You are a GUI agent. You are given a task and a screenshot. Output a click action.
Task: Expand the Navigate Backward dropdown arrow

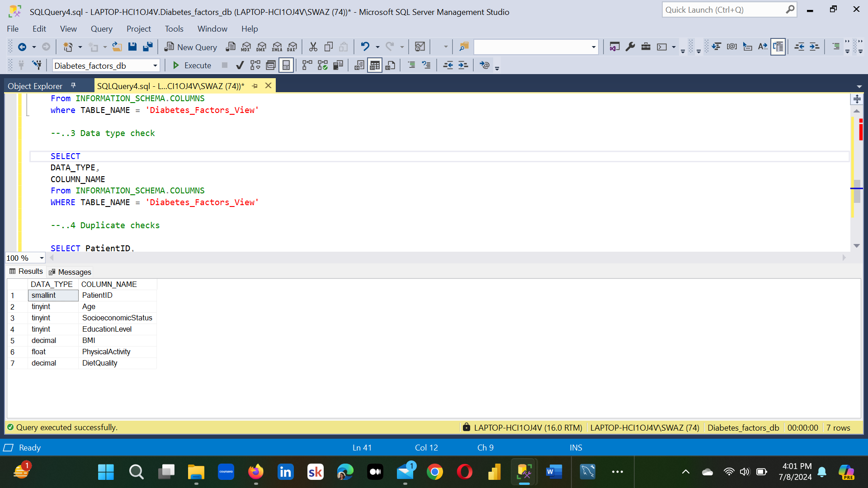coord(34,47)
